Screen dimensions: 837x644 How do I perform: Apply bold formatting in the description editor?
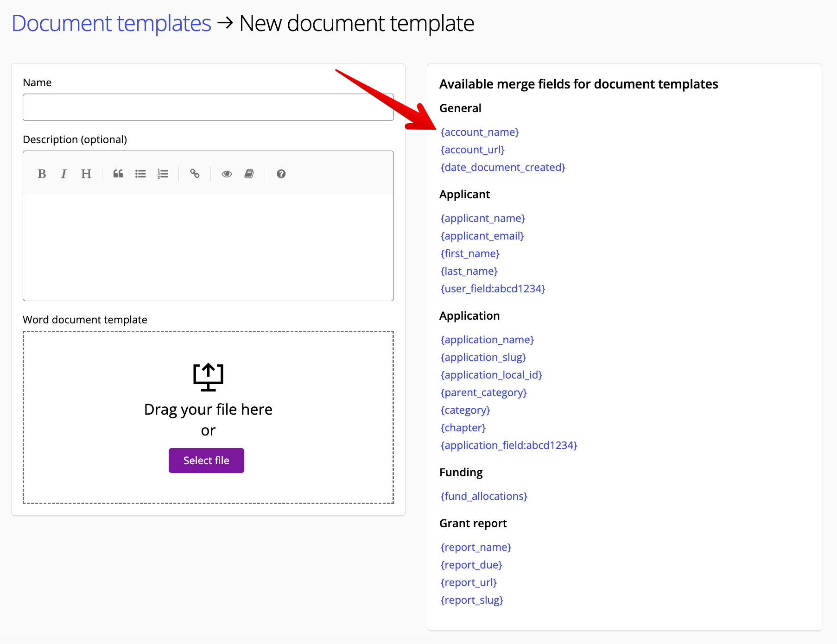[42, 173]
